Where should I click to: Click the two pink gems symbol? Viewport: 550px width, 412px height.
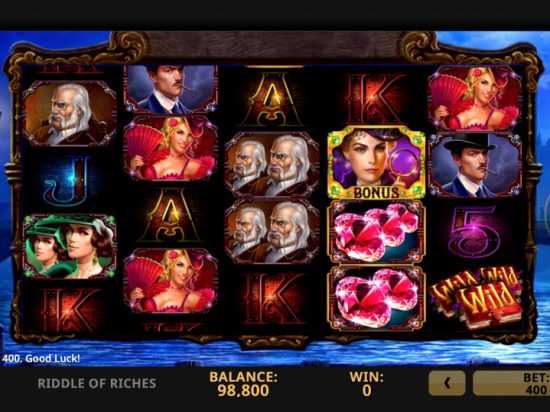pyautogui.click(x=376, y=298)
